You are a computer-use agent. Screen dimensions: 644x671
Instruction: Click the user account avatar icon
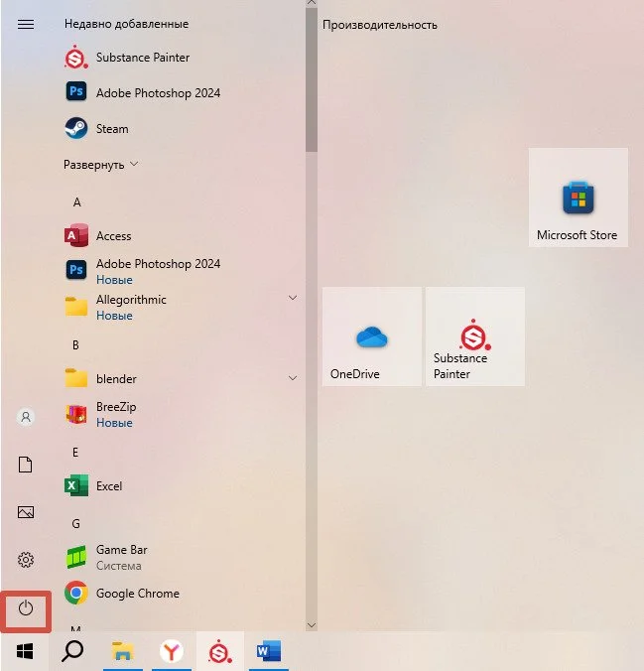26,417
